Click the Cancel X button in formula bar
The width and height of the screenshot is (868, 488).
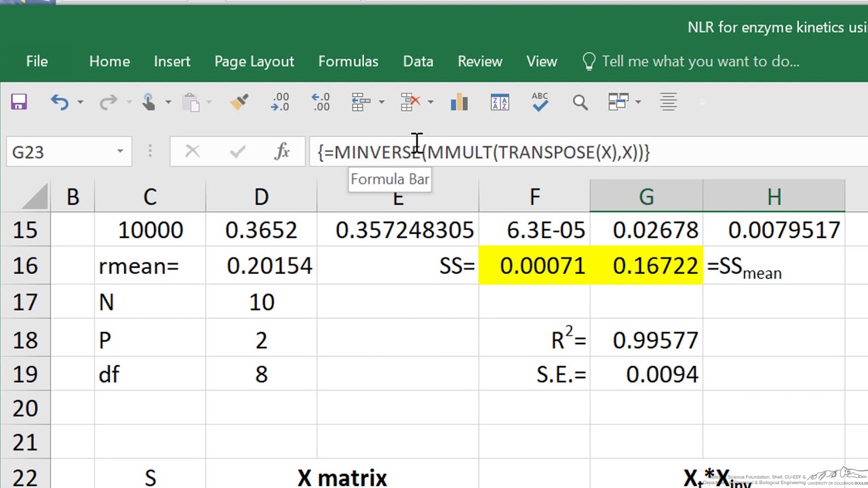[x=193, y=152]
